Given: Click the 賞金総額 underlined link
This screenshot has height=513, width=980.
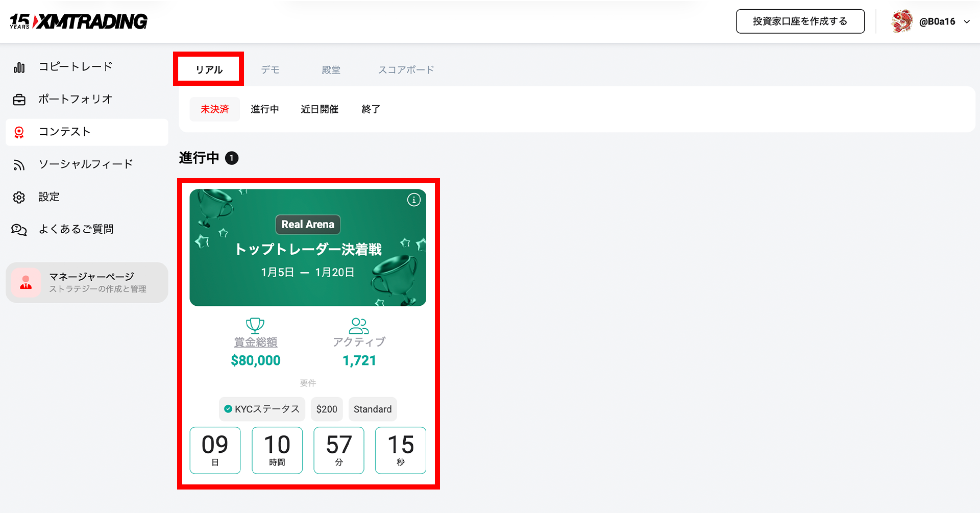Looking at the screenshot, I should (x=255, y=342).
